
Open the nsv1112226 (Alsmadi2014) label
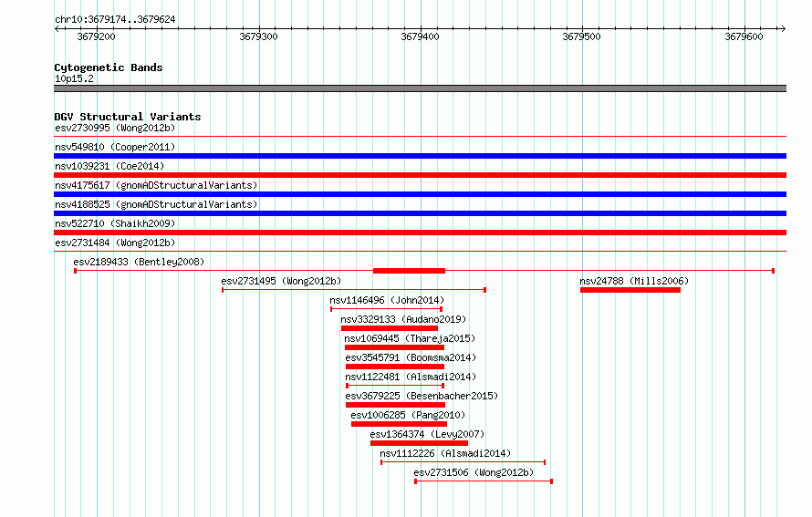(x=445, y=453)
